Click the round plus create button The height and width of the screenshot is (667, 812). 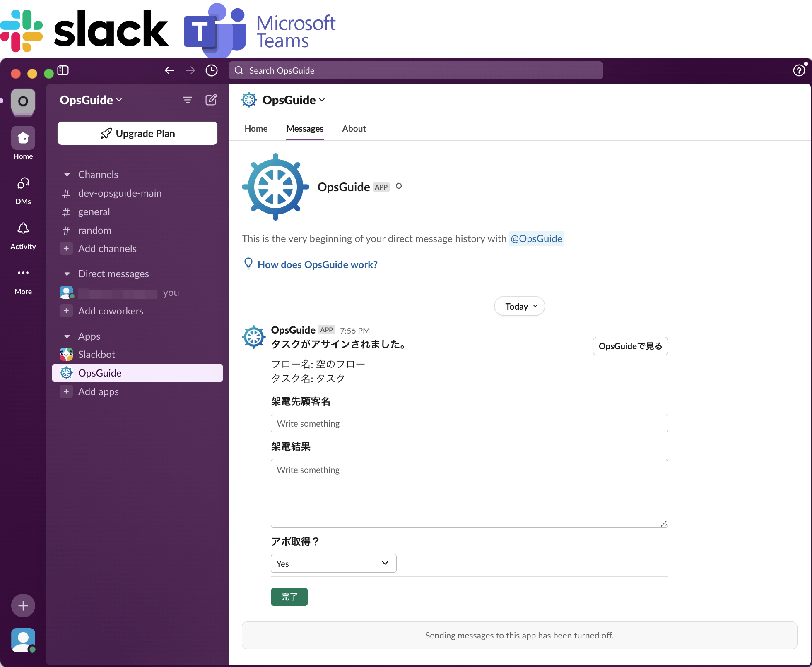point(23,606)
